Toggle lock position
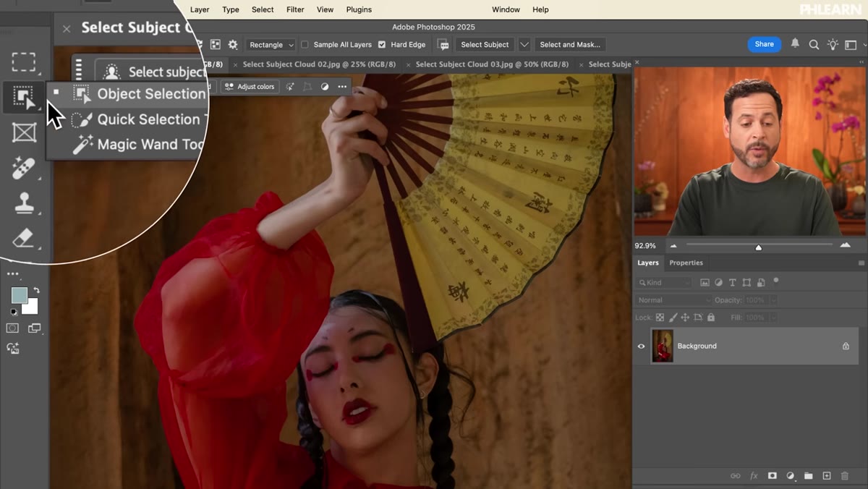This screenshot has height=489, width=868. tap(686, 318)
